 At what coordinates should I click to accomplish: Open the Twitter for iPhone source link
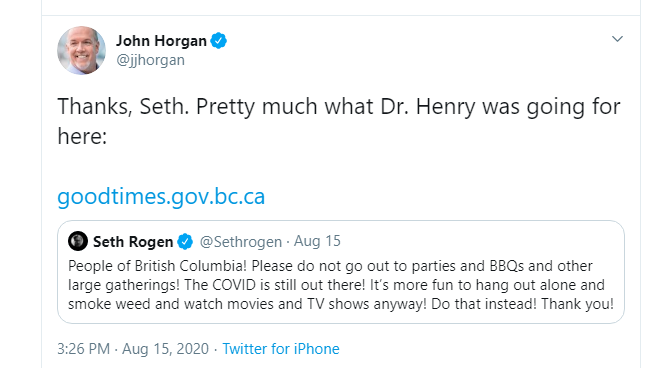click(281, 348)
